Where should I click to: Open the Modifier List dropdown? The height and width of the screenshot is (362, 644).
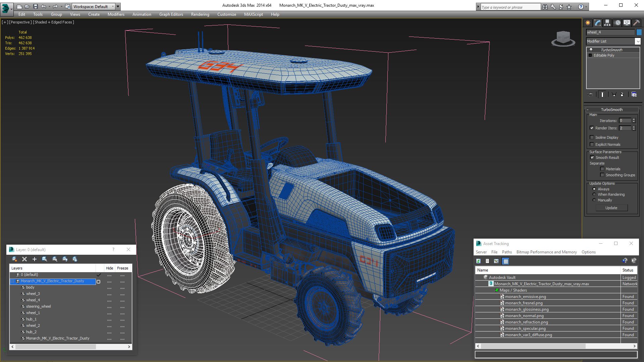point(638,41)
